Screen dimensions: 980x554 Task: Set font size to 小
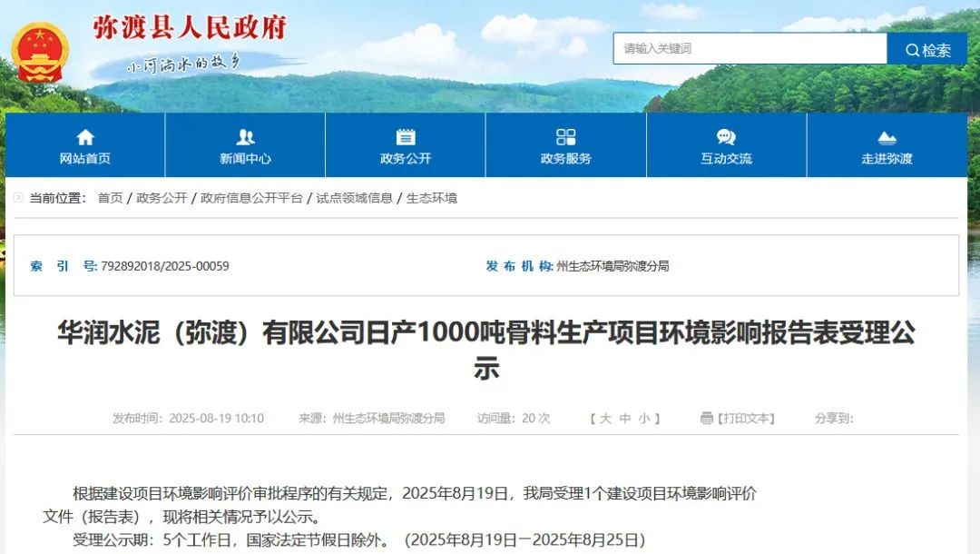coord(644,419)
